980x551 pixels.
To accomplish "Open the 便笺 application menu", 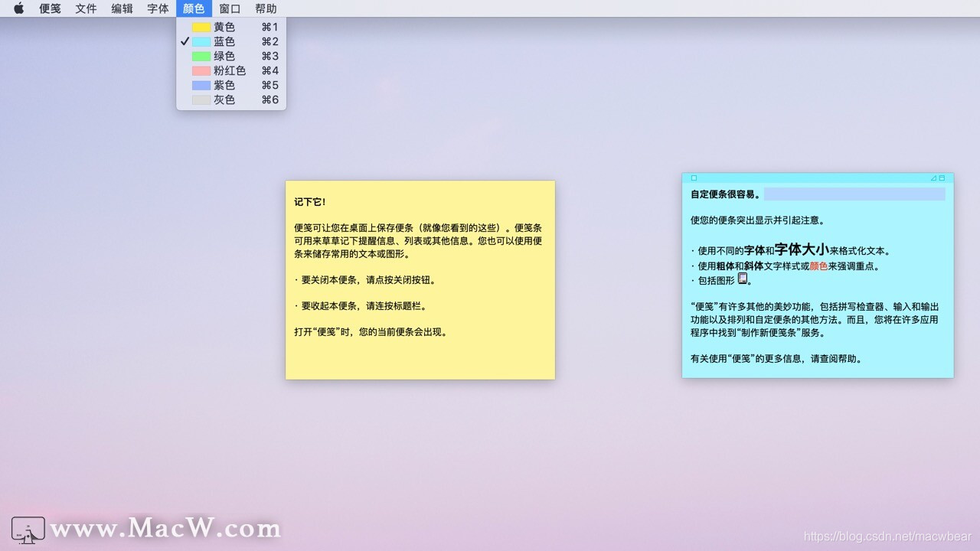I will [50, 8].
